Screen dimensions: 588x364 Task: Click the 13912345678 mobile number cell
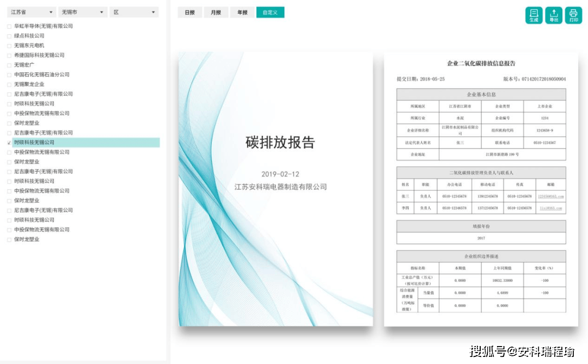[x=487, y=196]
